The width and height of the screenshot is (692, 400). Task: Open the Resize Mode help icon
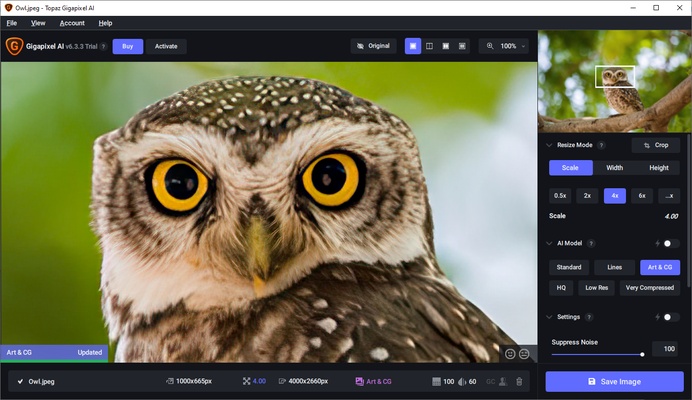pos(601,145)
